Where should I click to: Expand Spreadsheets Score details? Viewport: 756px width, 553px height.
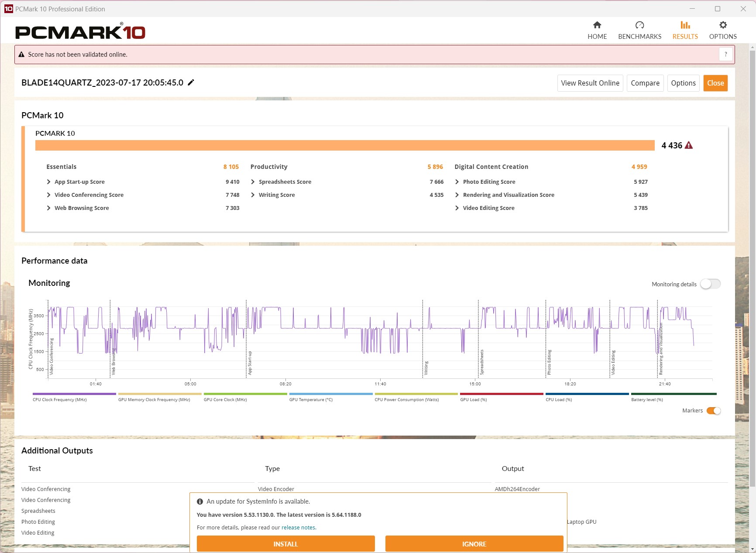pyautogui.click(x=253, y=182)
